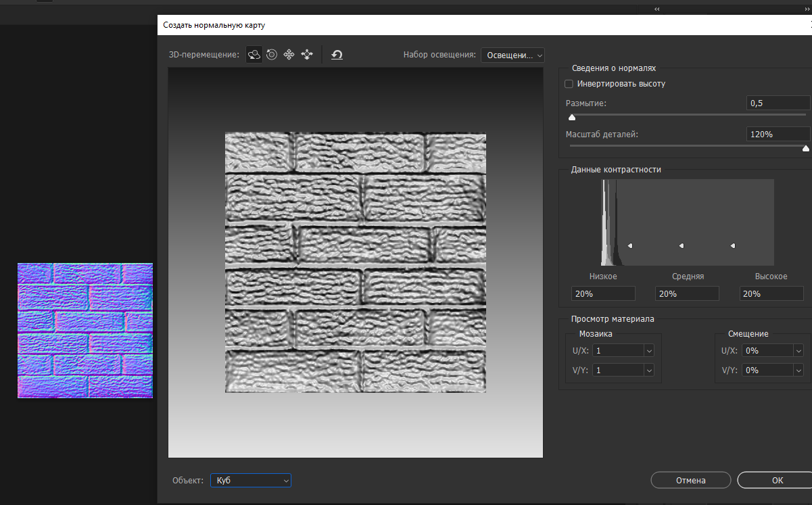Viewport: 812px width, 505px height.
Task: Click the low contrast histogram marker
Action: 629,245
